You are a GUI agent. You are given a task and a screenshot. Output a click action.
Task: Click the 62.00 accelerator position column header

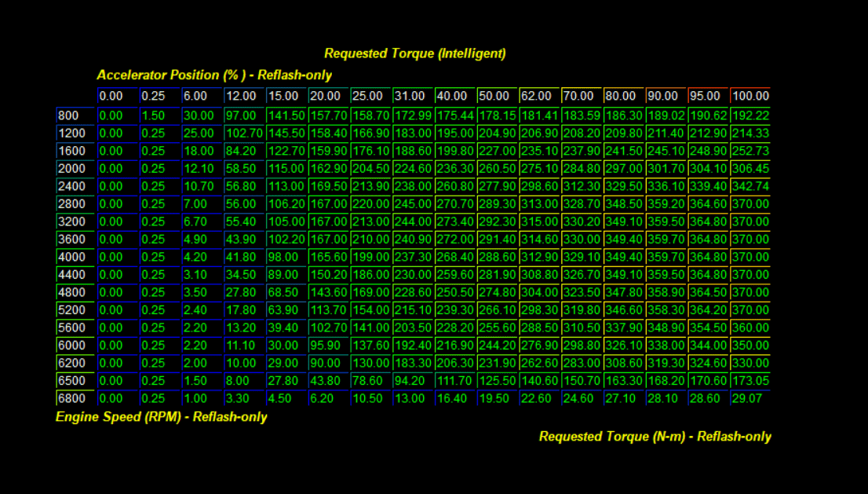tap(539, 96)
